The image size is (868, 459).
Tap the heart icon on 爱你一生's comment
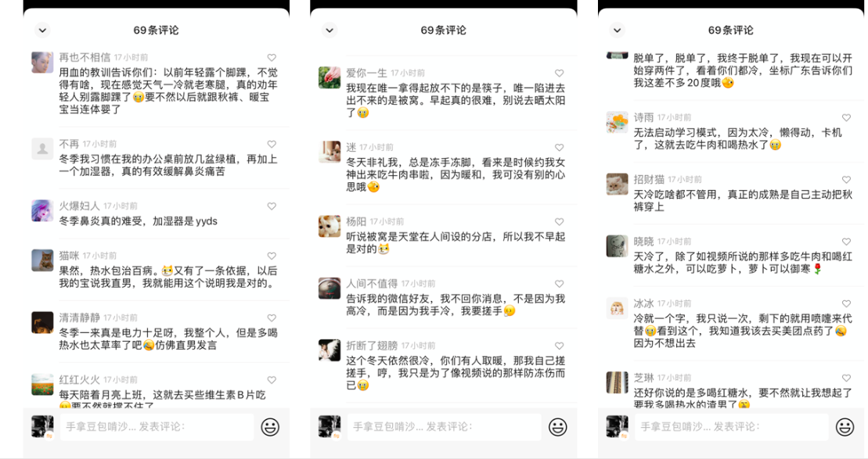pos(559,73)
